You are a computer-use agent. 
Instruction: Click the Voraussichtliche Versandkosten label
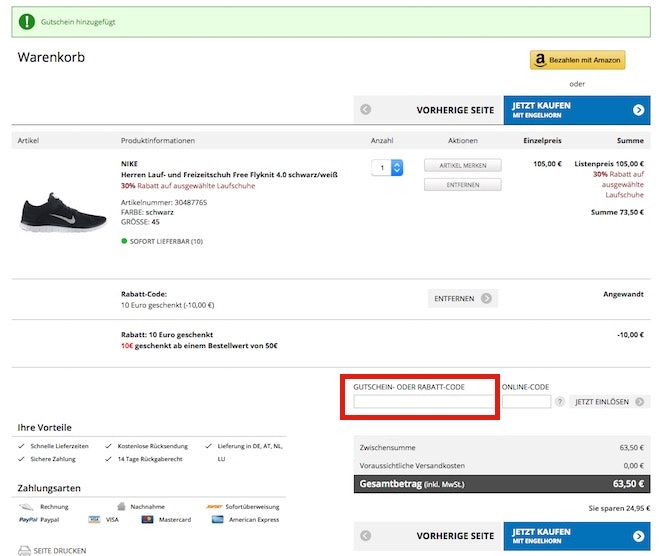[412, 466]
